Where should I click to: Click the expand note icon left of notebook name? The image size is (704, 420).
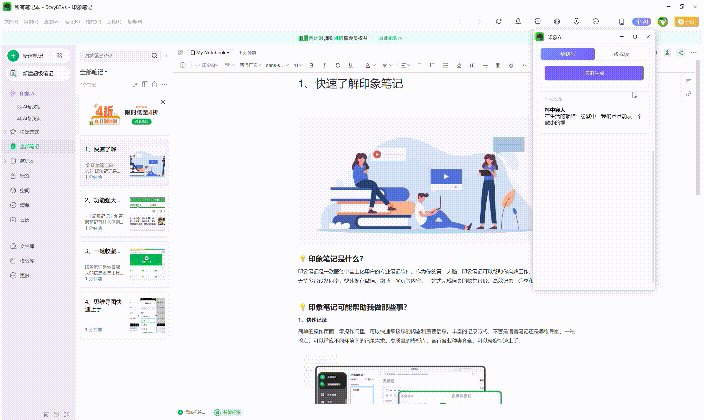pos(180,53)
